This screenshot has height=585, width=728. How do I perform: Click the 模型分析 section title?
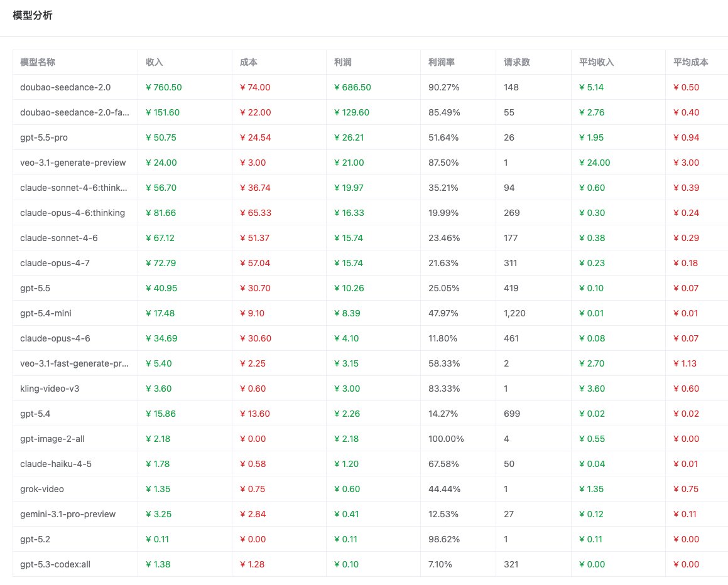[33, 15]
